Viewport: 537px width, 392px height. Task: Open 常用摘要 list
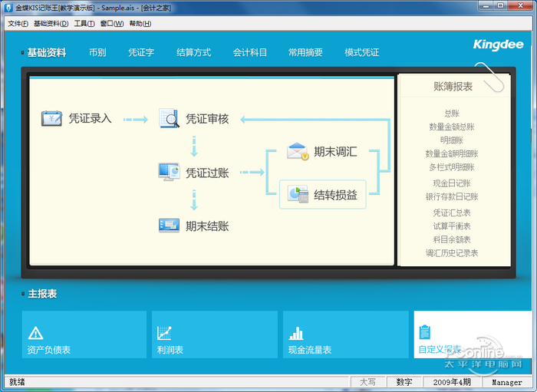click(x=305, y=52)
